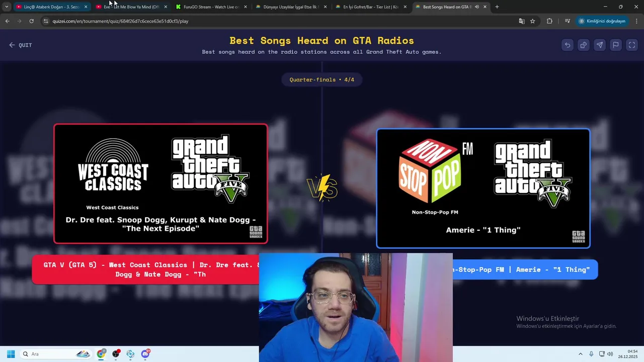Pick the Non-Stop-Pop FM Amerie card
Screen dimensions: 644x362
(x=483, y=189)
